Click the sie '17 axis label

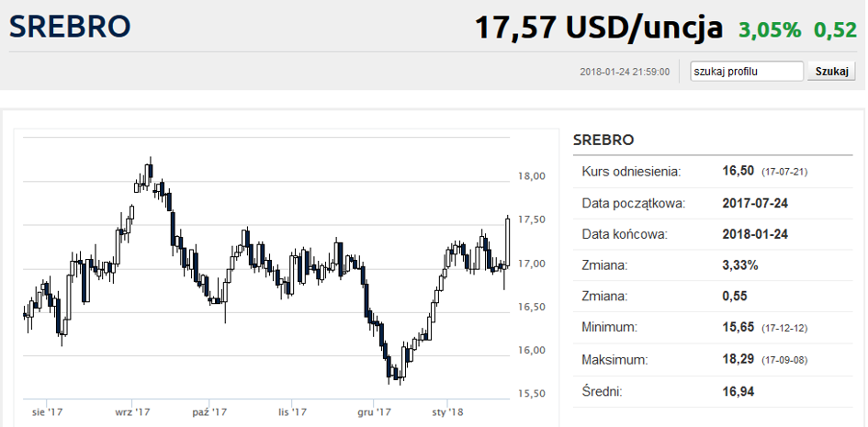47,412
